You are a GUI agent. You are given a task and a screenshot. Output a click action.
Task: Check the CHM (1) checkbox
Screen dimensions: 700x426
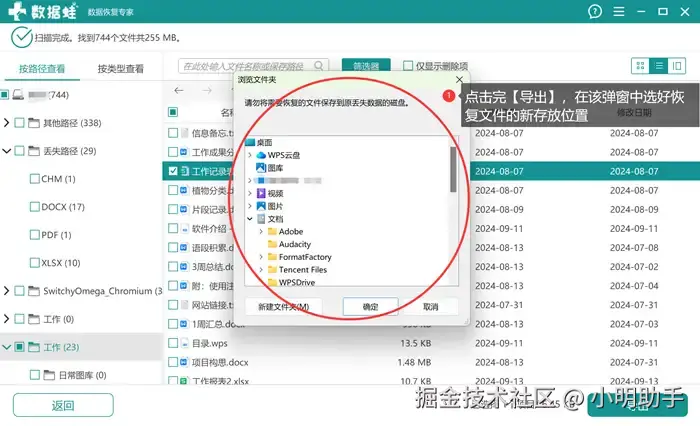coord(34,179)
